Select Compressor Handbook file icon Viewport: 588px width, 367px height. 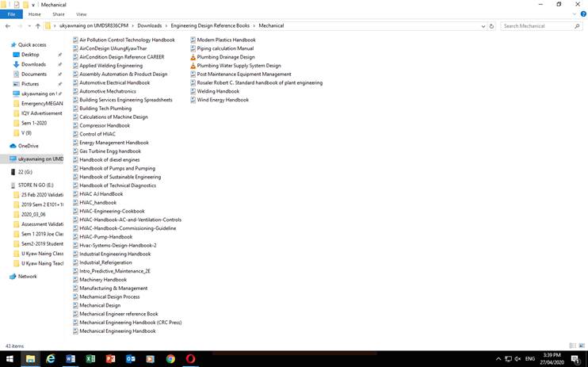(x=75, y=125)
